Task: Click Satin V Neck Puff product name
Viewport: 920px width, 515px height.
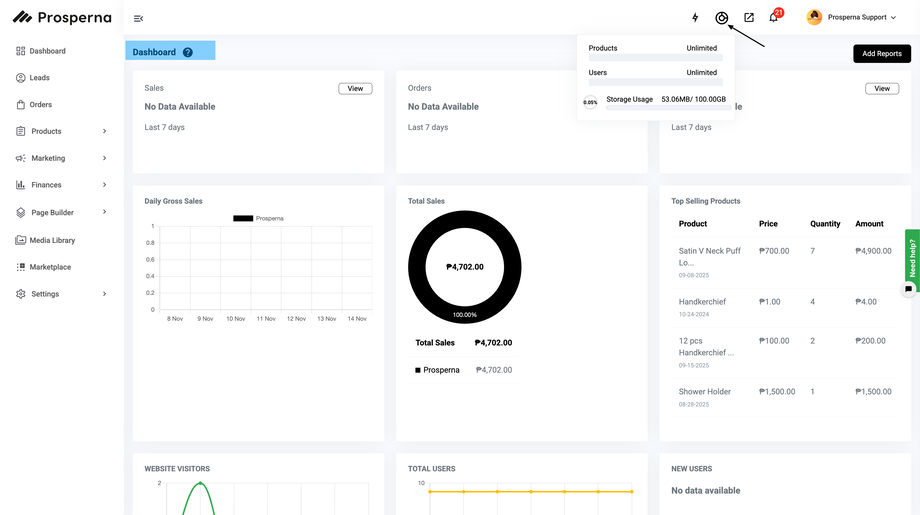Action: (710, 256)
